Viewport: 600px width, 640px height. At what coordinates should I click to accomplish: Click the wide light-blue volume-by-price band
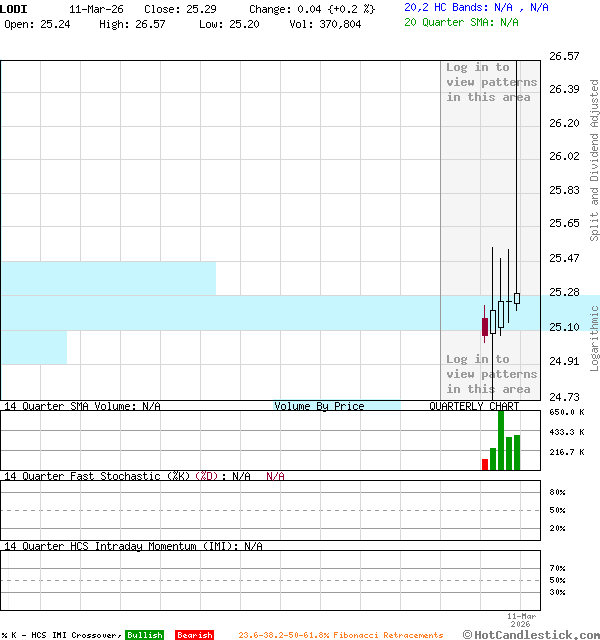[220, 312]
